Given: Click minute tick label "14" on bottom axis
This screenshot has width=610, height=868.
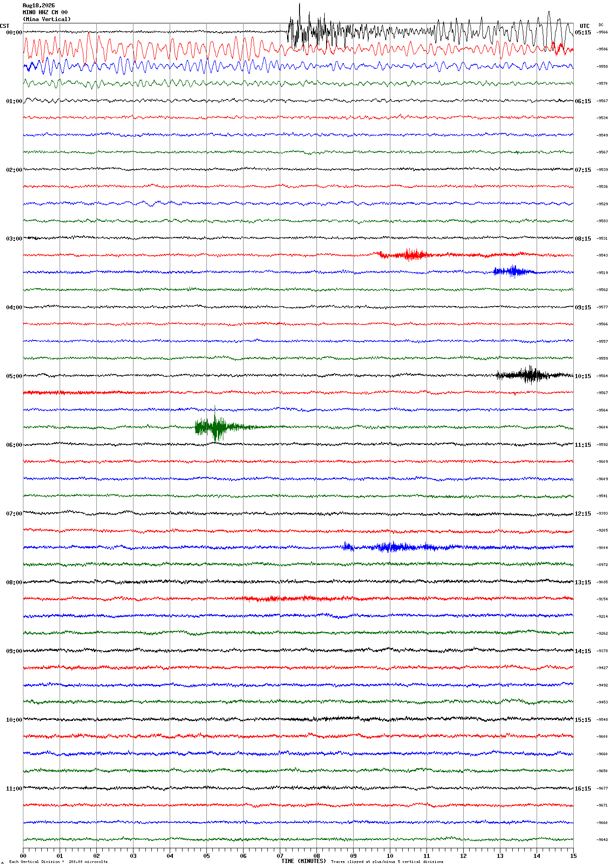Looking at the screenshot, I should pyautogui.click(x=537, y=856).
